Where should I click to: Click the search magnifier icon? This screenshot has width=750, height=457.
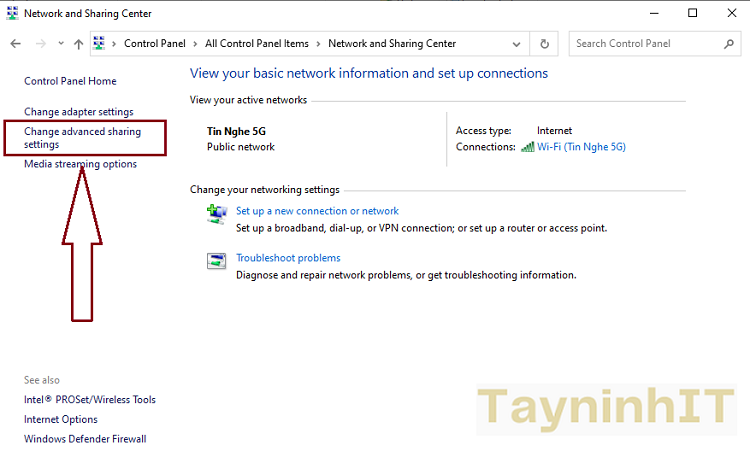[729, 44]
